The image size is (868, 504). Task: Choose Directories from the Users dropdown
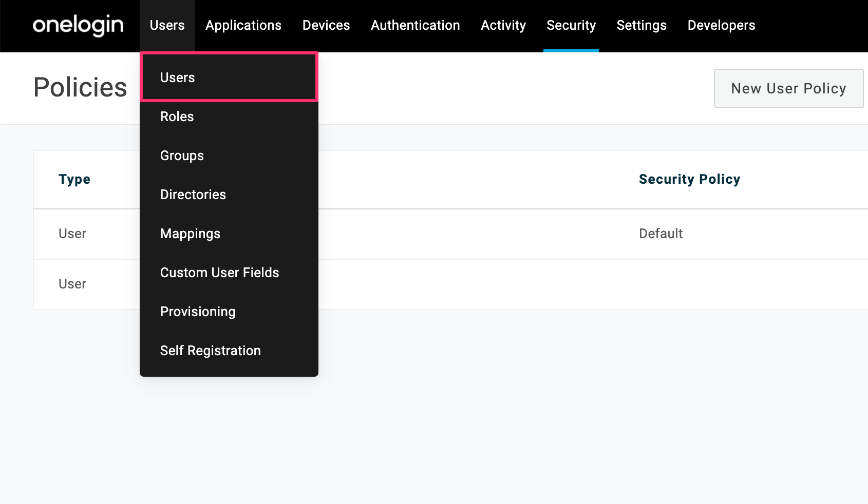click(x=229, y=195)
